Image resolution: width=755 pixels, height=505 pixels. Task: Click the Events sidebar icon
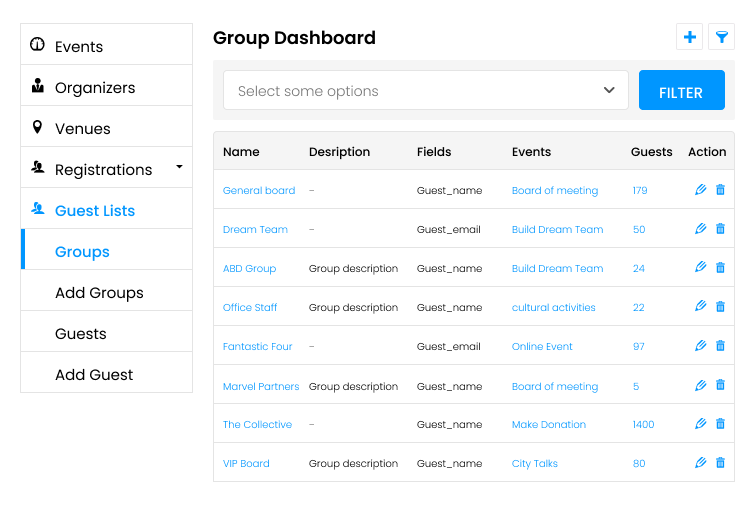(x=37, y=44)
